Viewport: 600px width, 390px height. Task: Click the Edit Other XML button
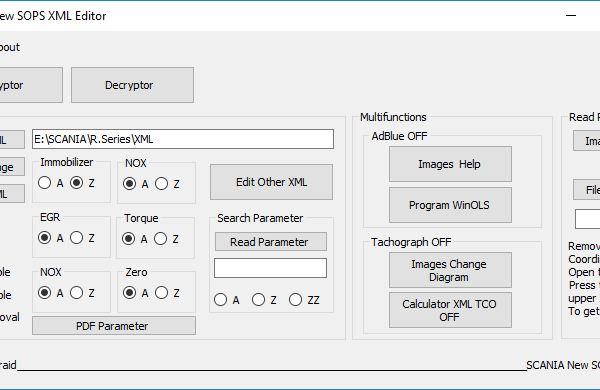[271, 182]
